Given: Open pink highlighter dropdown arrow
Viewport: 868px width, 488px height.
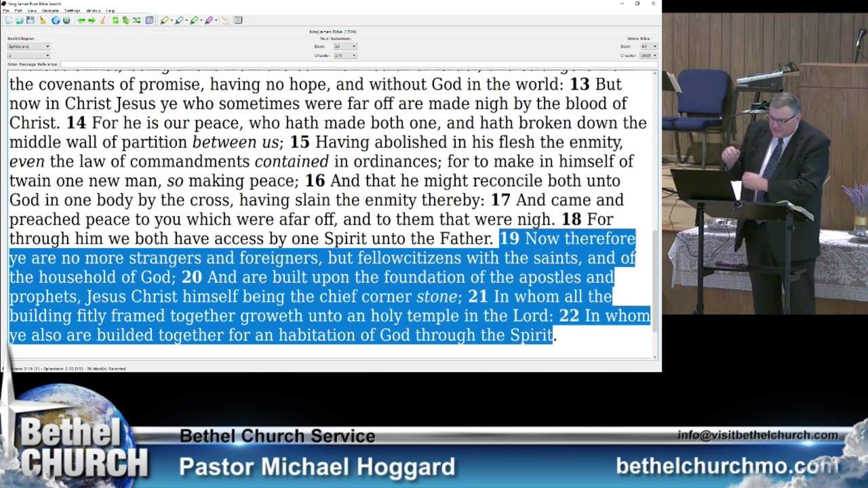Looking at the screenshot, I should tap(216, 20).
